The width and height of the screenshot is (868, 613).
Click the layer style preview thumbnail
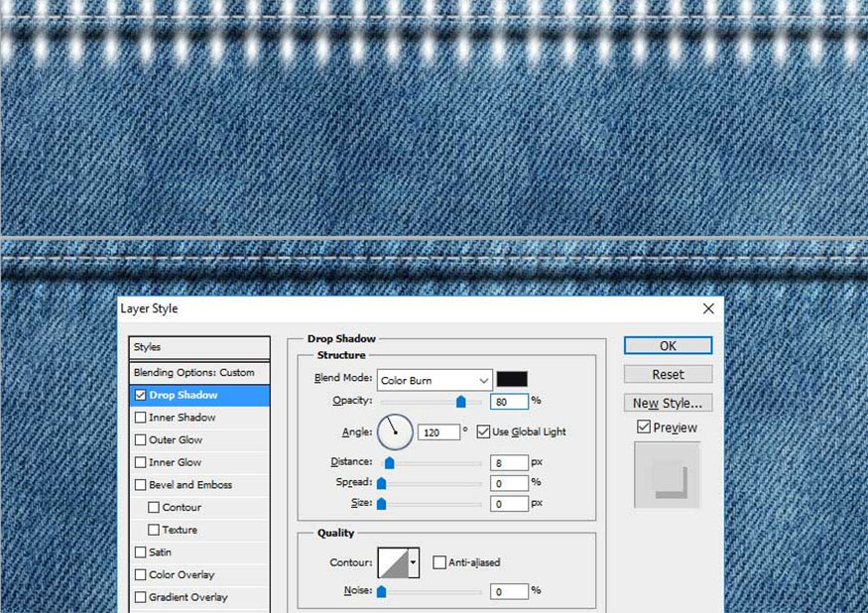pos(667,477)
